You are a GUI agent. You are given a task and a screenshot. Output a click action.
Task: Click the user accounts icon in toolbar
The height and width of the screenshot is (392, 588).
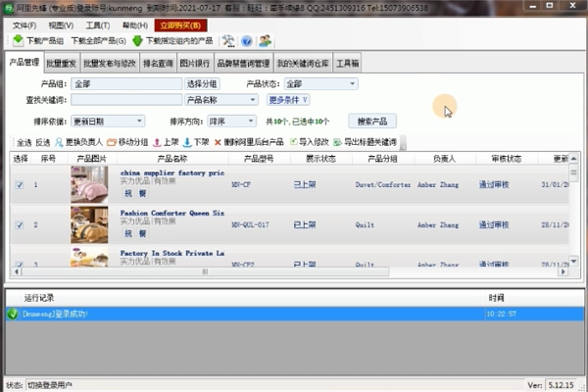pos(266,40)
